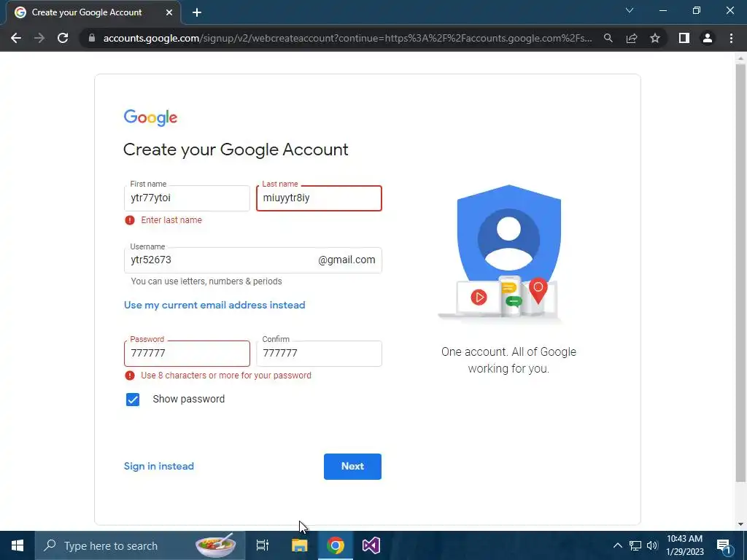Share this page using share icon

tap(632, 38)
